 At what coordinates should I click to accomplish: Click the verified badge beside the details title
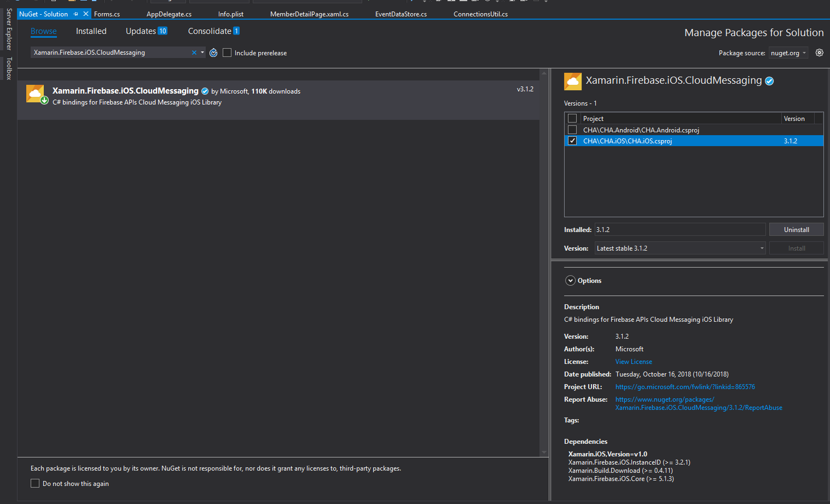pos(769,81)
